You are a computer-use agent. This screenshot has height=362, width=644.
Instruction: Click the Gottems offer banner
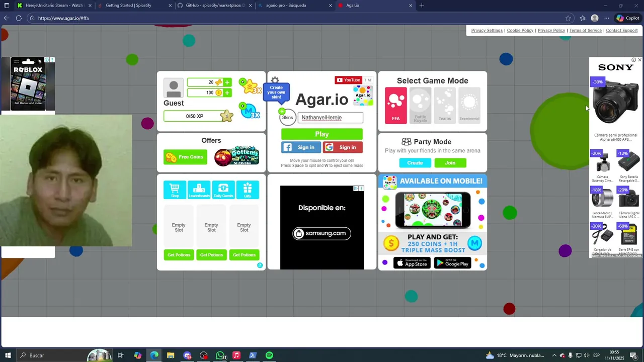[236, 156]
